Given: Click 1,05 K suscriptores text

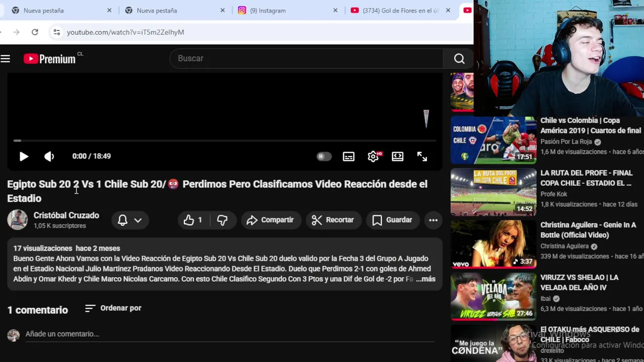Looking at the screenshot, I should tap(60, 226).
